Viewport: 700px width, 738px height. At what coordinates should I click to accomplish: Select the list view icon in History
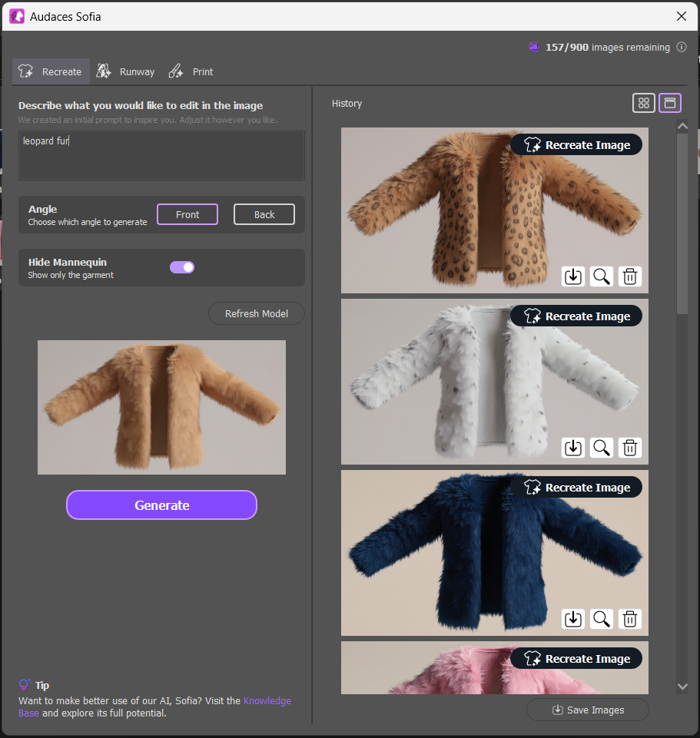[x=669, y=102]
